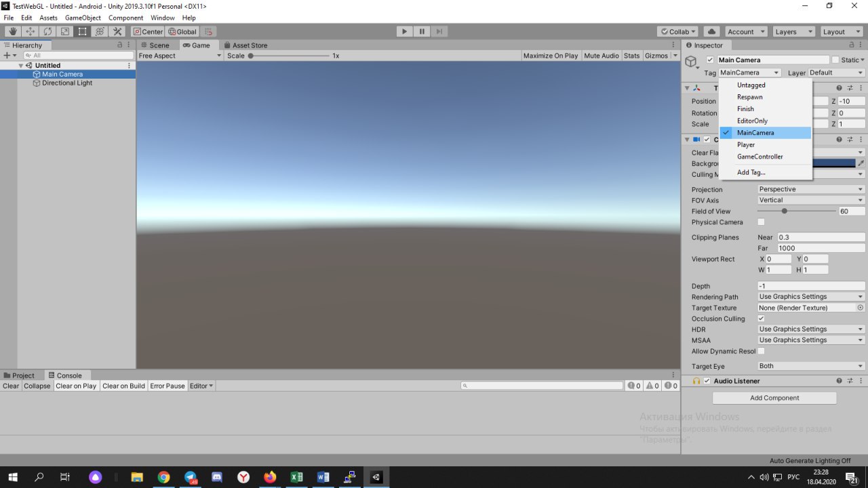Toggle the Static checkbox
The height and width of the screenshot is (488, 868).
pyautogui.click(x=835, y=60)
